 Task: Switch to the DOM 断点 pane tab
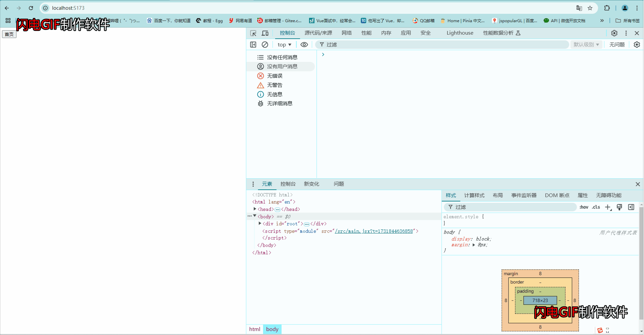[x=557, y=195]
